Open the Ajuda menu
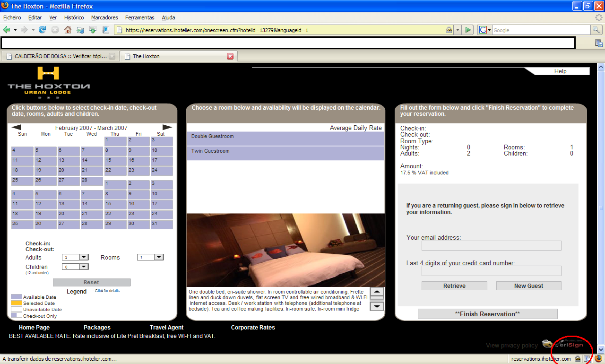 click(x=168, y=17)
